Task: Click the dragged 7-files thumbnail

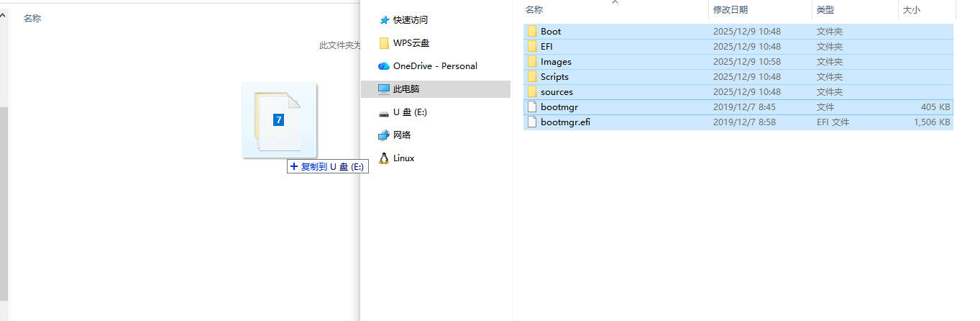Action: click(279, 120)
